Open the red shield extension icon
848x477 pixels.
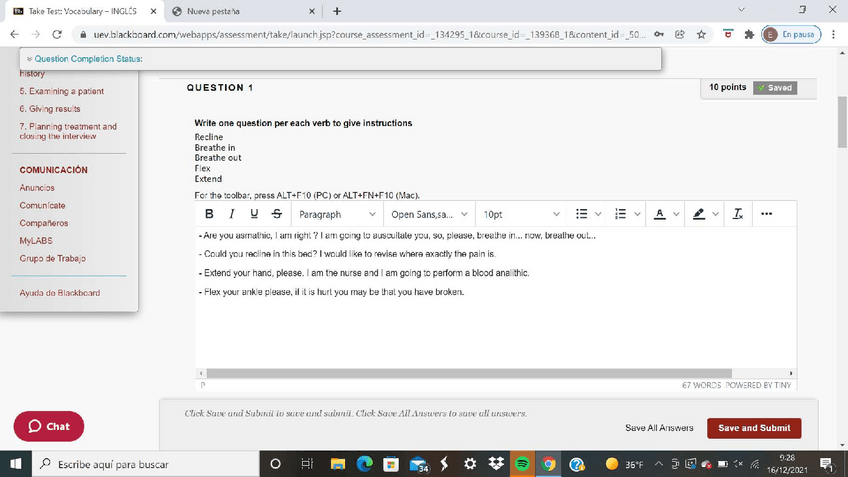728,35
